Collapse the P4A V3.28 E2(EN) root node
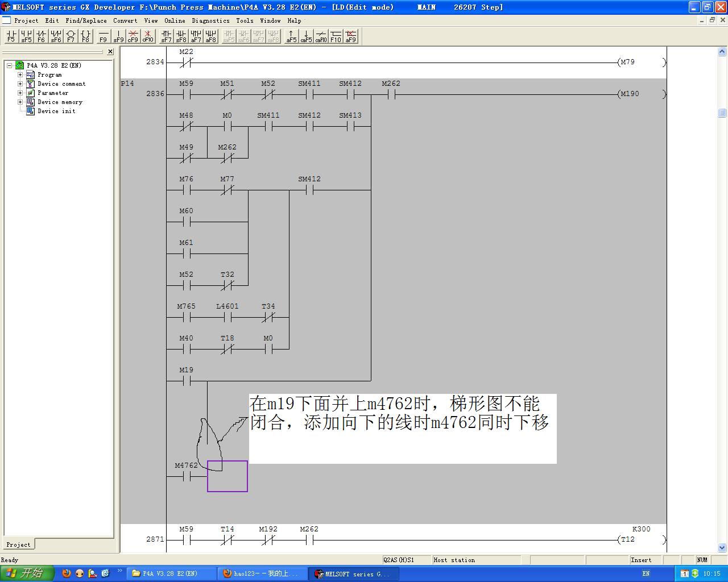 [x=10, y=65]
